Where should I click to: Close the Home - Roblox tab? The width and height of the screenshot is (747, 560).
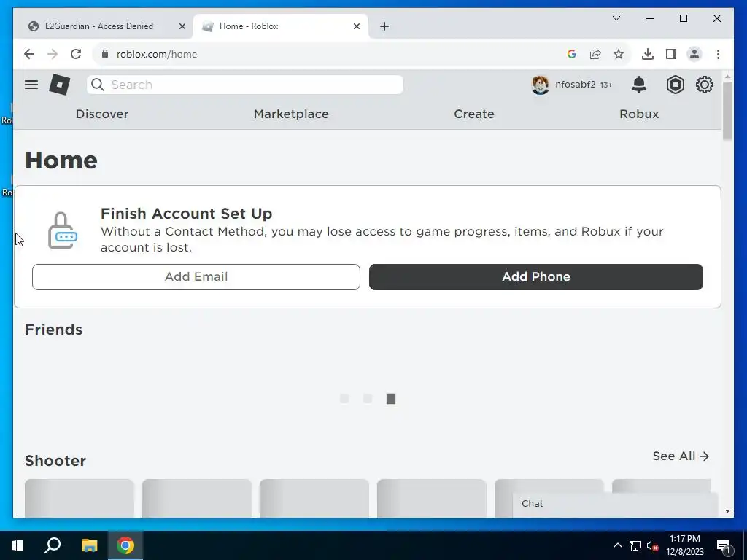[x=356, y=26]
